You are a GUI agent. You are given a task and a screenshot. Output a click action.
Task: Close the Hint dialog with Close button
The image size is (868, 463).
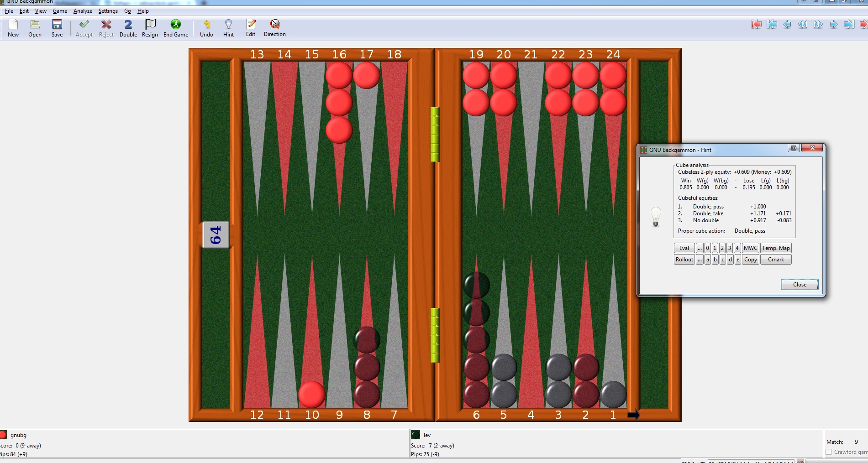[x=800, y=285]
